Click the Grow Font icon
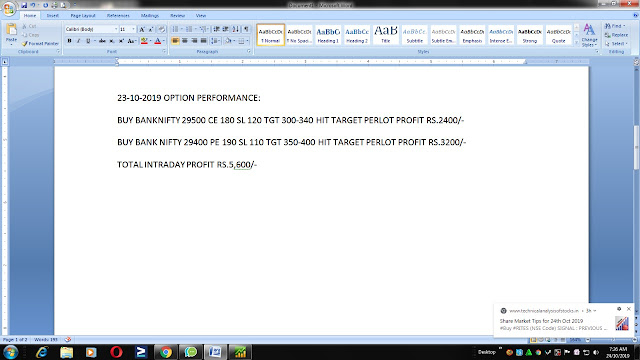The height and width of the screenshot is (360, 640). pos(142,29)
